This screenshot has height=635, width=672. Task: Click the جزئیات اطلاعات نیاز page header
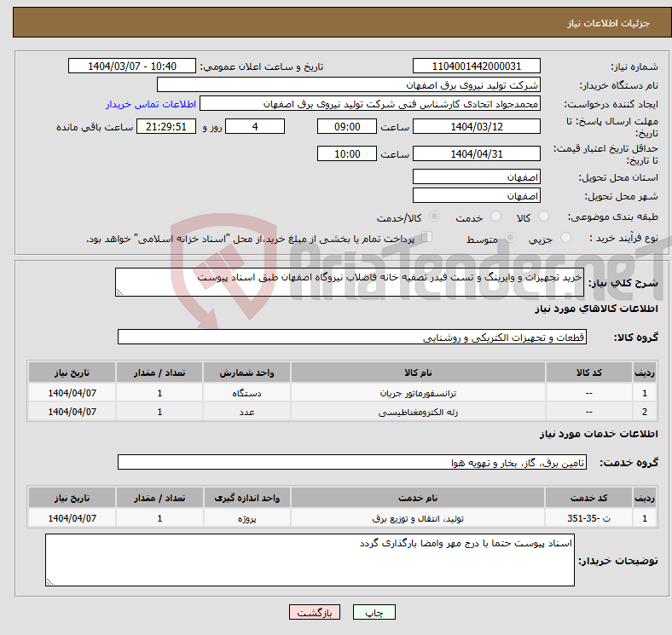tap(608, 23)
